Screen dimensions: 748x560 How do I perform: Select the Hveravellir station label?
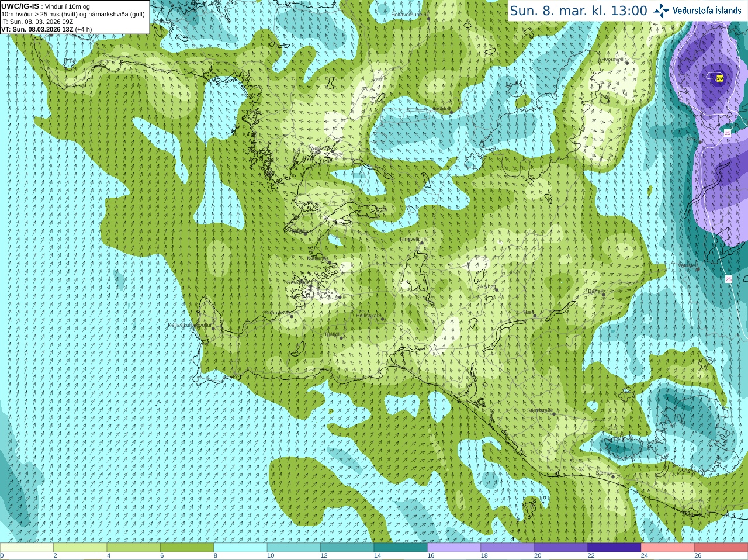point(614,60)
